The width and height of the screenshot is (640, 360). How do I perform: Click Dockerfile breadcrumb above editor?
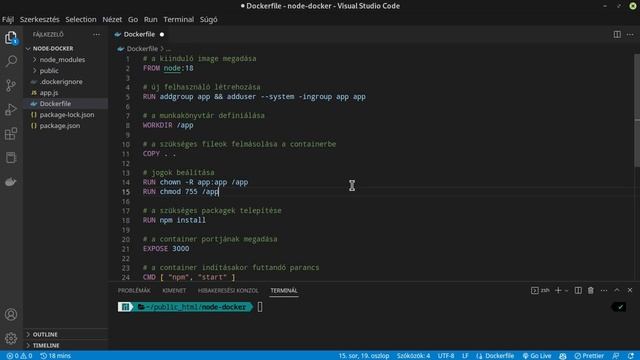pos(142,49)
